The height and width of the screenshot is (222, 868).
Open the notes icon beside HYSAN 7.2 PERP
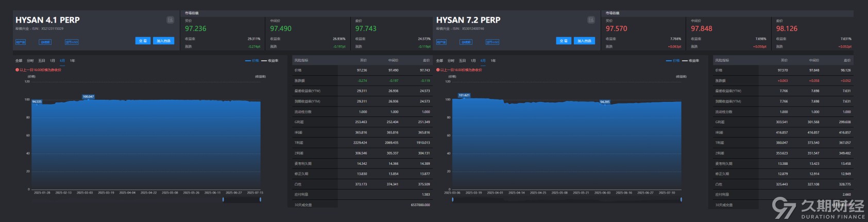pos(591,20)
